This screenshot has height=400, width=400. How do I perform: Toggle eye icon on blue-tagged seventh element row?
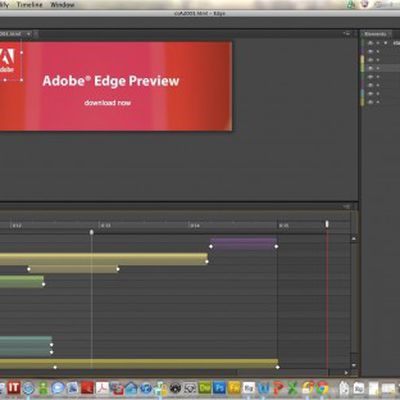(x=370, y=94)
